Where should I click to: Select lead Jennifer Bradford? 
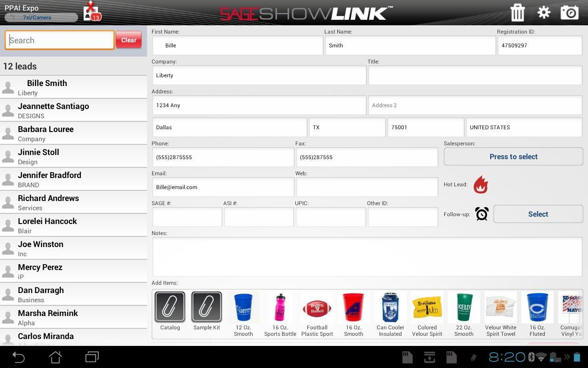click(73, 179)
